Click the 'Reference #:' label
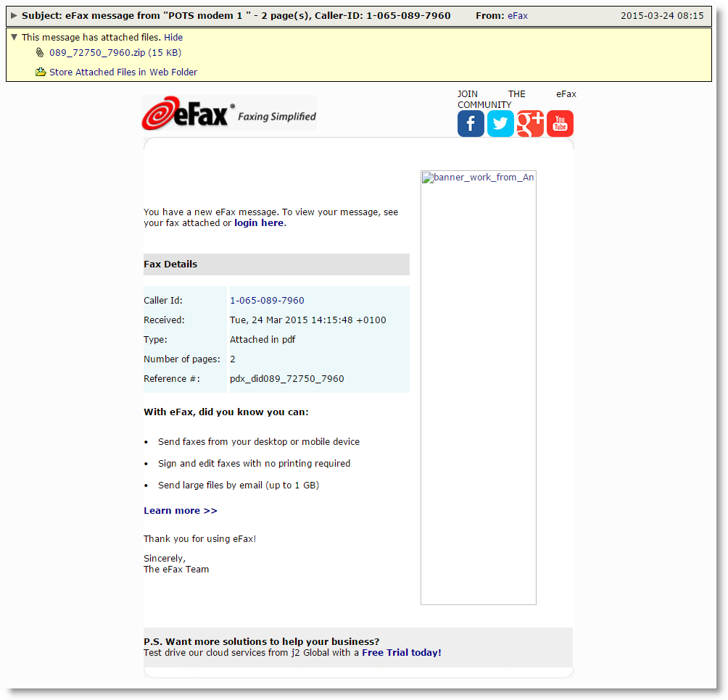Screen dimensions: 728x700 click(x=172, y=378)
